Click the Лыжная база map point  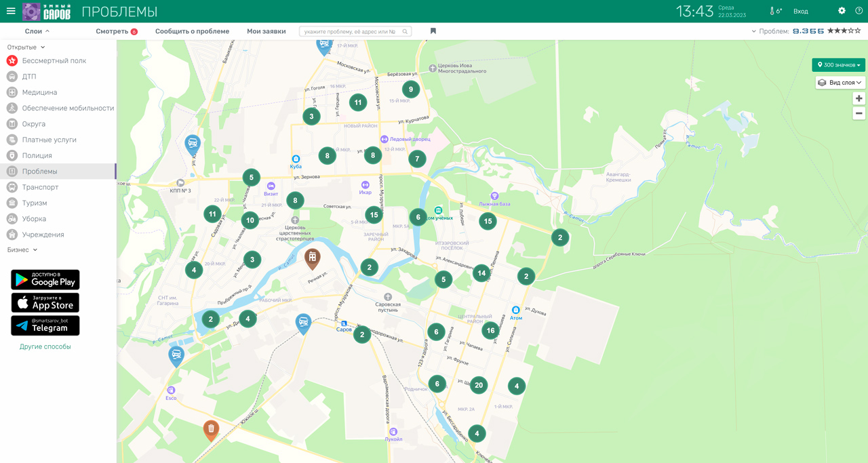click(494, 196)
